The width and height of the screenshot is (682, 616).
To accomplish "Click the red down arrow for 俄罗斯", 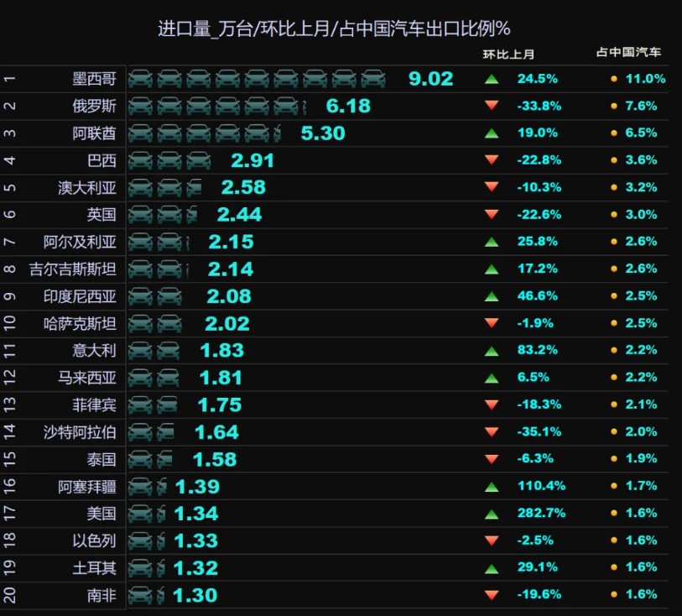I will click(x=492, y=105).
